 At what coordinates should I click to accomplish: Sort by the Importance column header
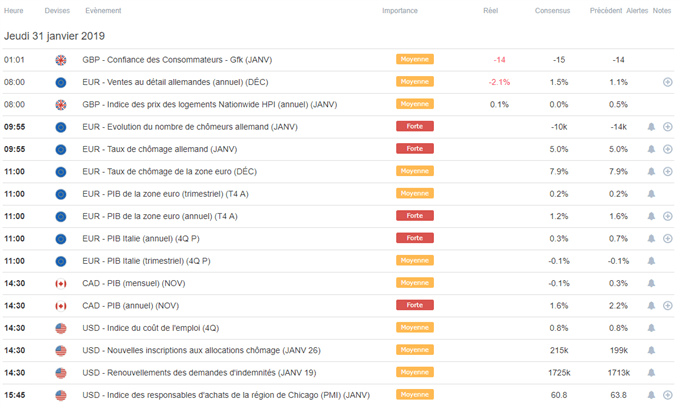(x=399, y=10)
